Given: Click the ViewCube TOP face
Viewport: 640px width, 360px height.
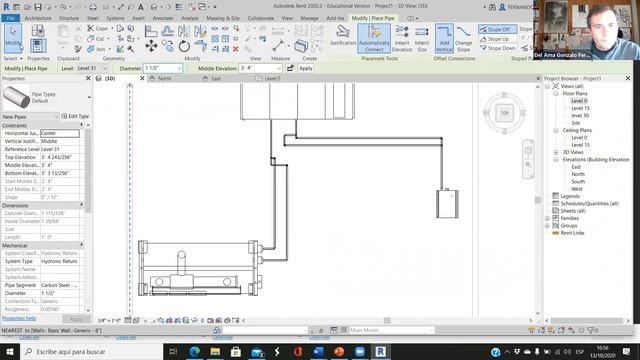Looking at the screenshot, I should [x=504, y=113].
